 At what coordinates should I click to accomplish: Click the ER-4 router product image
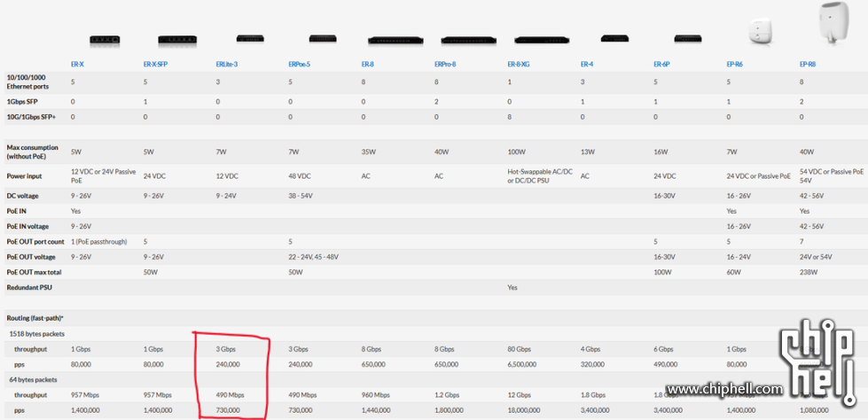click(614, 38)
